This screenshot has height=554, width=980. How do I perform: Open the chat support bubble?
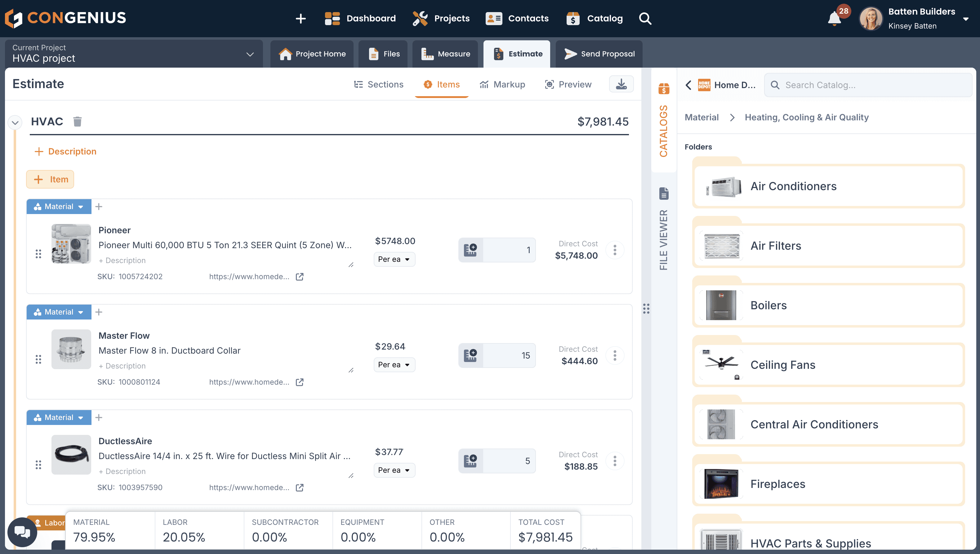pyautogui.click(x=22, y=532)
